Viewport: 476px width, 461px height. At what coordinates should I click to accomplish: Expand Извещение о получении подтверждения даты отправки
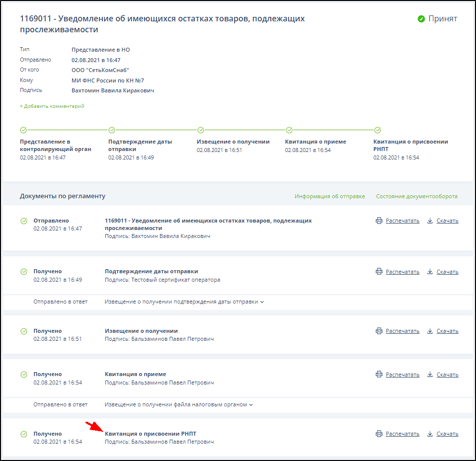click(x=184, y=302)
